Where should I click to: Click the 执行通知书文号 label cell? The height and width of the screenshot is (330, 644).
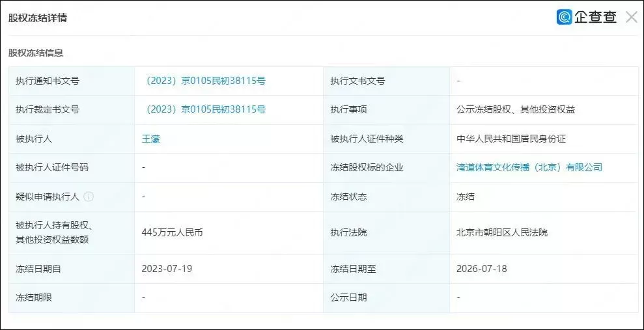click(x=72, y=81)
